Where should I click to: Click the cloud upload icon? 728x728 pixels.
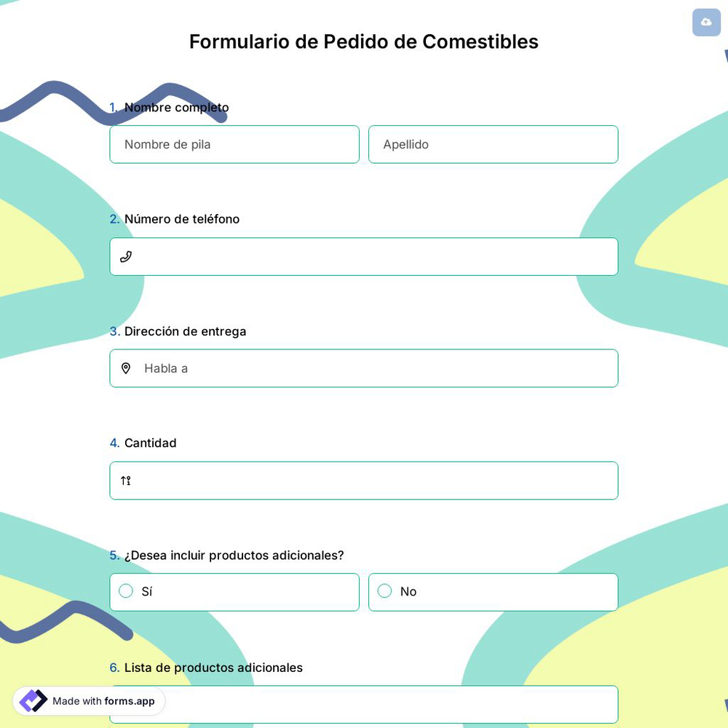coord(706,23)
